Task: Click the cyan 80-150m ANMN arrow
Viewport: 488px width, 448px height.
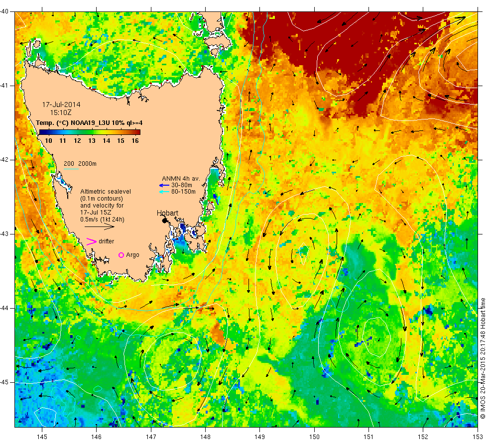Action: coord(164,192)
